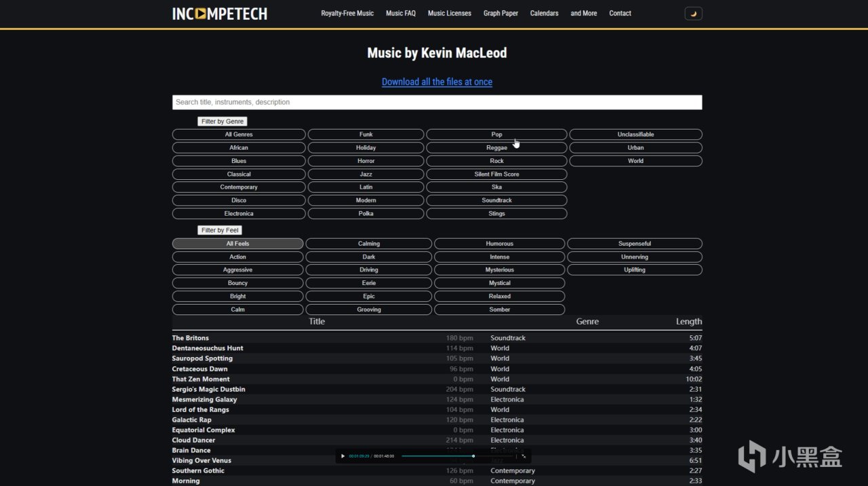Open 'and More' menu
This screenshot has height=486, width=868.
[x=584, y=14]
